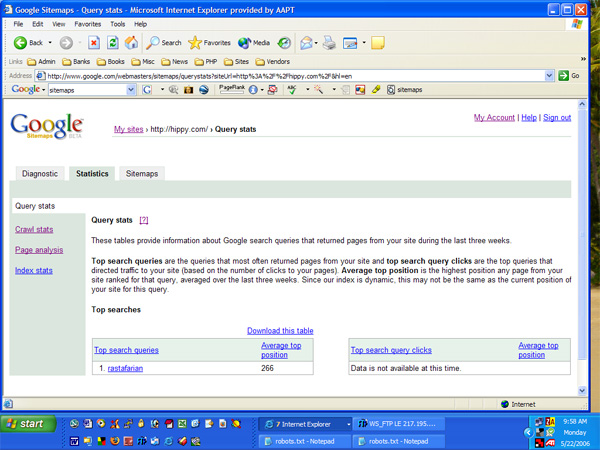Click the My sites breadcrumb link
This screenshot has height=450, width=600.
pos(129,129)
